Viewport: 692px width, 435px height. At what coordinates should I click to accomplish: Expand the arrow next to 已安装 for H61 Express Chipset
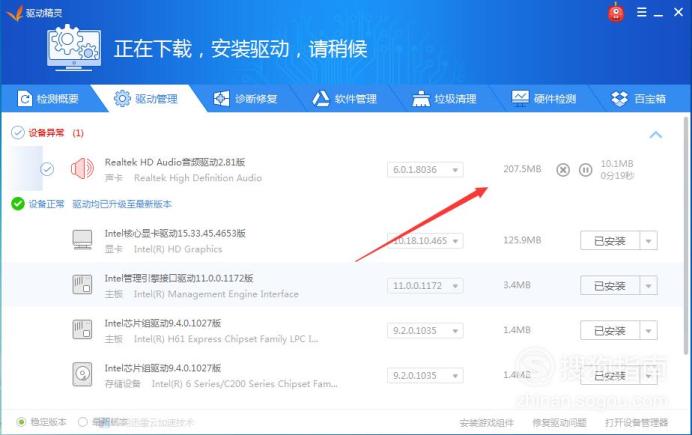click(x=649, y=331)
